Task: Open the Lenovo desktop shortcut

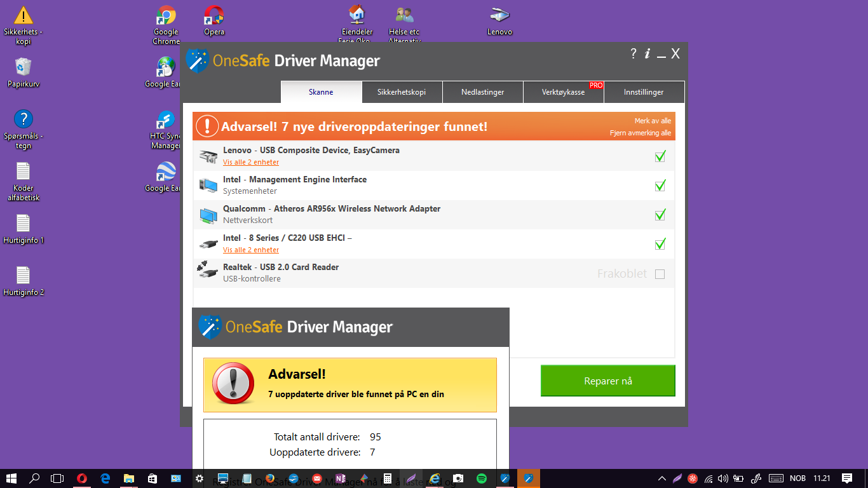Action: point(499,21)
